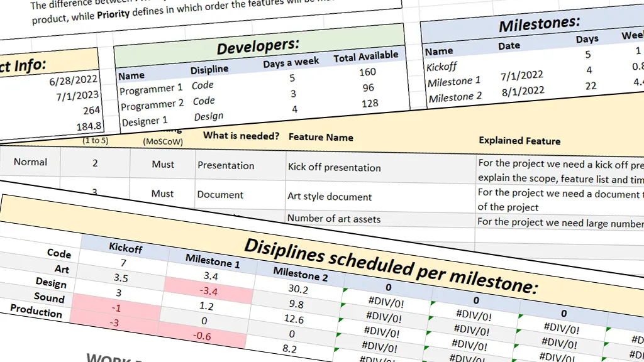Click the "Explained Feature" column header

pos(519,141)
